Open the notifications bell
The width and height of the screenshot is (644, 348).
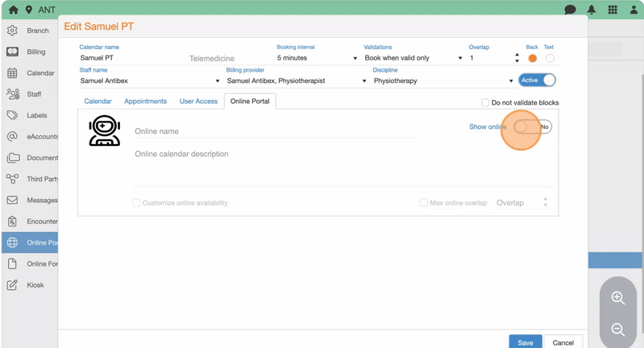point(592,10)
